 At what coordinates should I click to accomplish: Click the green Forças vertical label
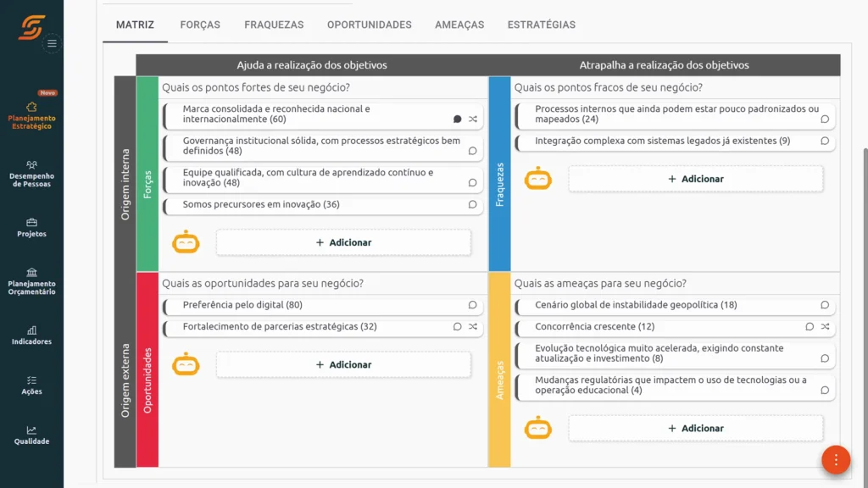coord(147,174)
